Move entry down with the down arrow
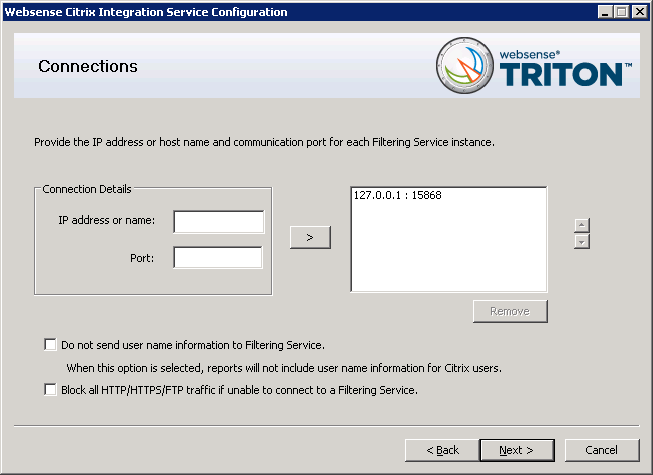The height and width of the screenshot is (475, 653). click(582, 242)
